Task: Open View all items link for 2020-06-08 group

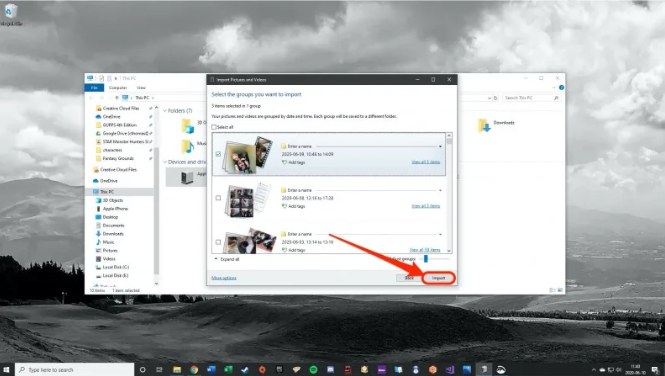Action: (425, 206)
